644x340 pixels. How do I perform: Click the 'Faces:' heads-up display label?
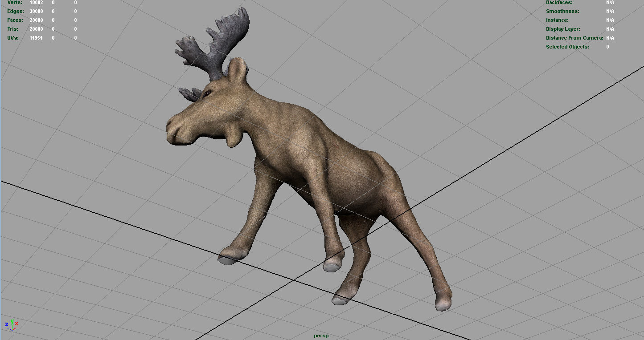point(15,20)
